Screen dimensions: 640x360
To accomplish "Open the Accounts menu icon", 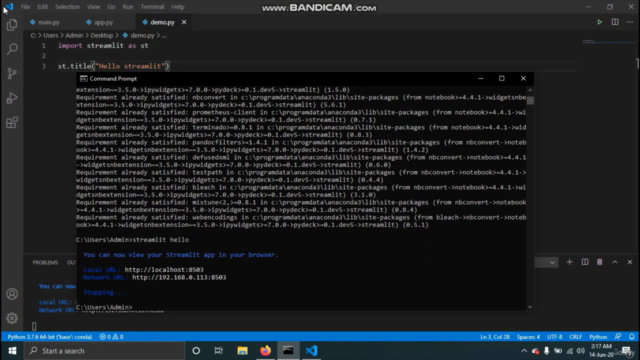I will tap(12, 294).
